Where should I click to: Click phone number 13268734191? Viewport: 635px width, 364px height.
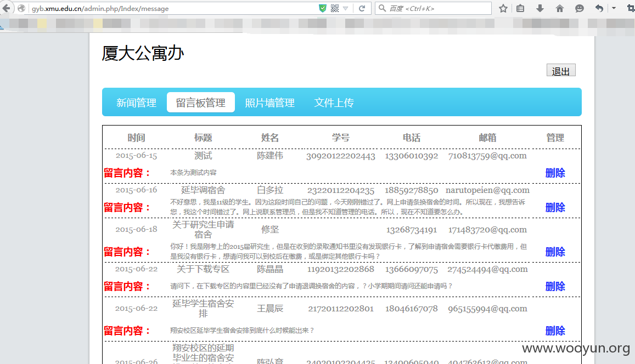point(412,230)
